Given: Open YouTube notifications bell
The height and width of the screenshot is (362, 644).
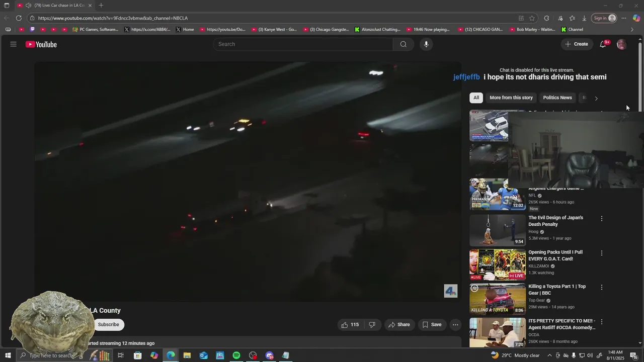Looking at the screenshot, I should (603, 44).
